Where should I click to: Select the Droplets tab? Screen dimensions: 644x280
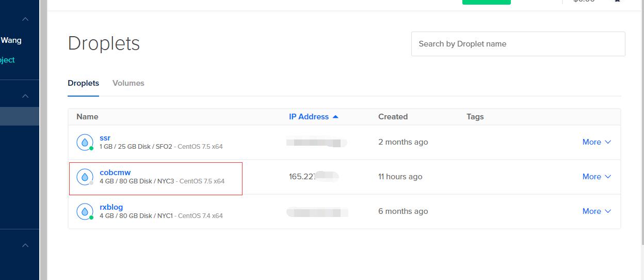[83, 83]
